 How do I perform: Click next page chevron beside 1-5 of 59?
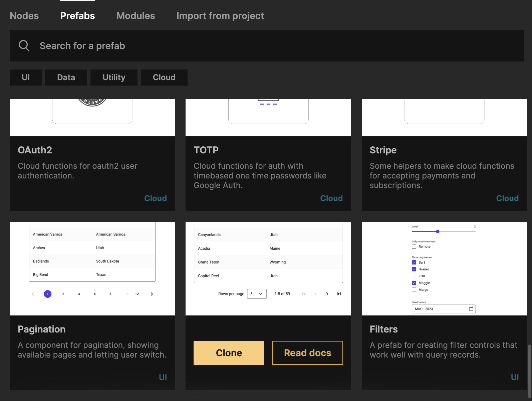point(327,294)
